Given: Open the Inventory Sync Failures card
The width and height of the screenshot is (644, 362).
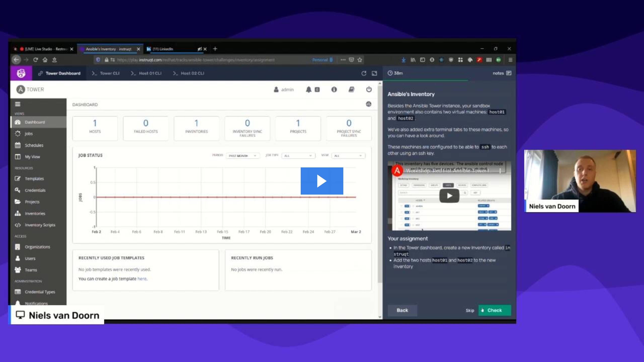Looking at the screenshot, I should point(247,128).
